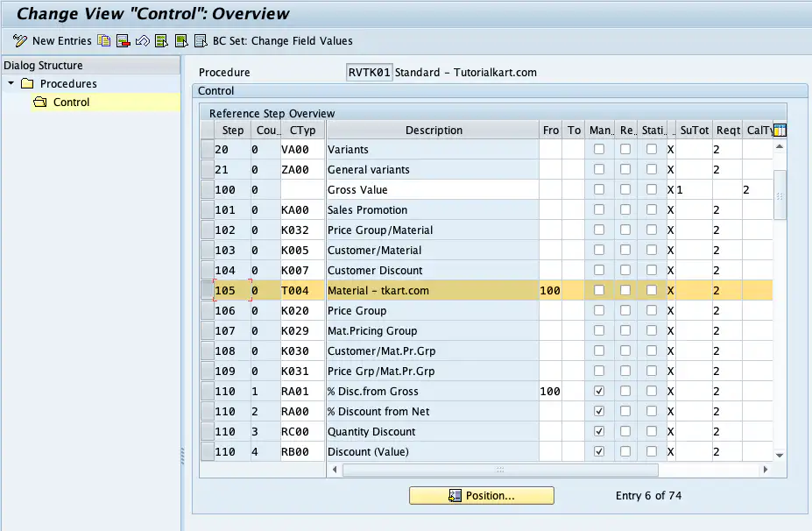Click the Step column header
This screenshot has height=531, width=812.
click(232, 130)
